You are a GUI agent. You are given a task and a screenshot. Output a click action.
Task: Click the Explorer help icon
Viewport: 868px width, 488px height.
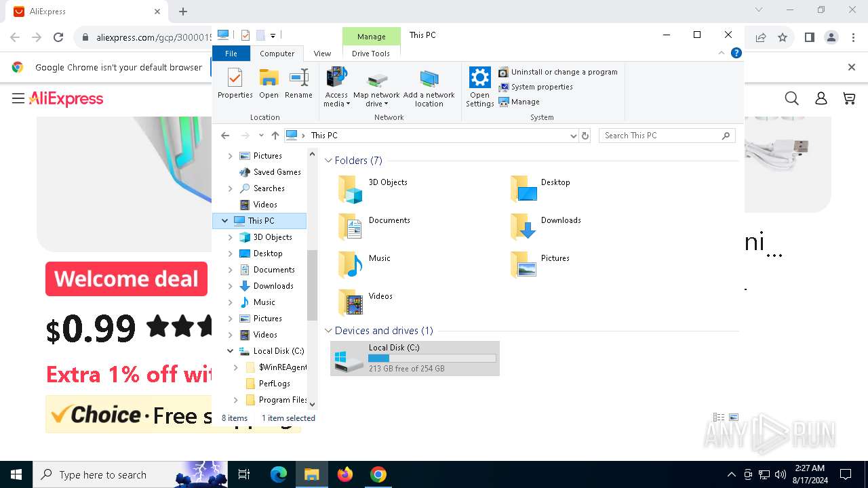pos(736,53)
